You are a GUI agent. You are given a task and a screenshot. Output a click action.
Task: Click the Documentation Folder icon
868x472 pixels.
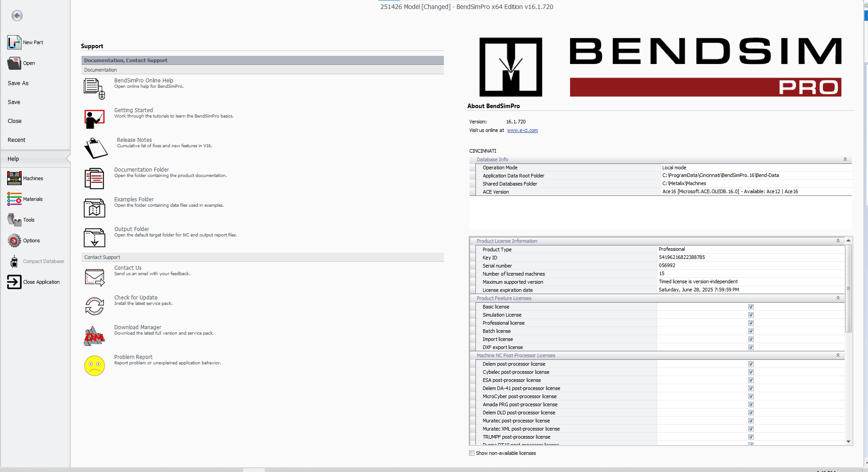click(x=95, y=178)
